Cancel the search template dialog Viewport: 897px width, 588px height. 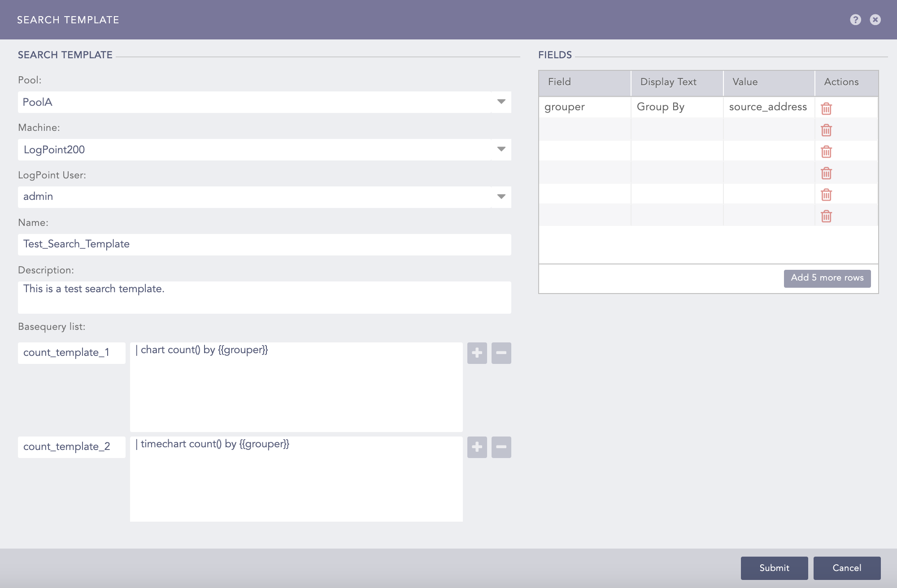click(847, 568)
